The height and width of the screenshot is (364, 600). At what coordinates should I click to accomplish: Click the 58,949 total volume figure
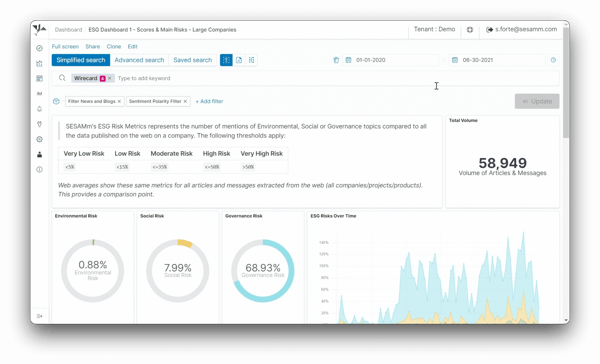(x=502, y=163)
